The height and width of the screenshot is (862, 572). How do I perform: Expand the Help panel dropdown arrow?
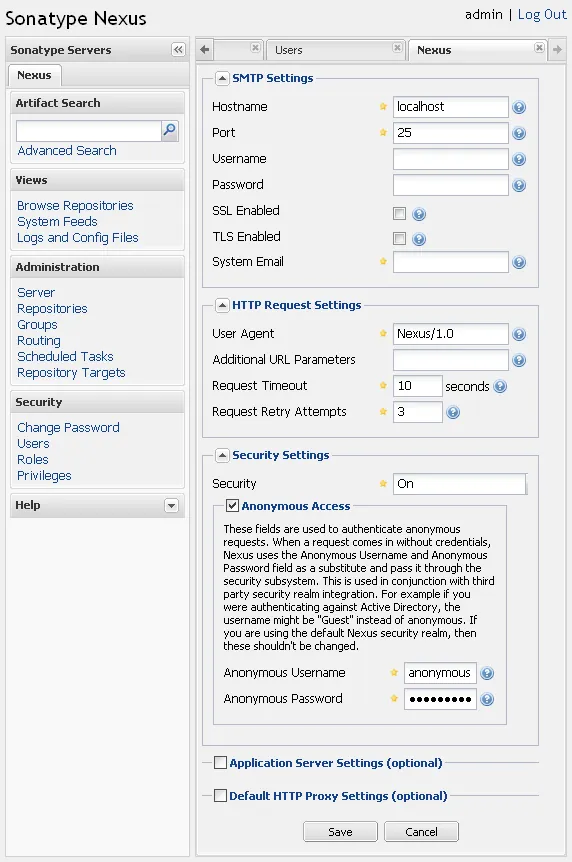click(172, 506)
